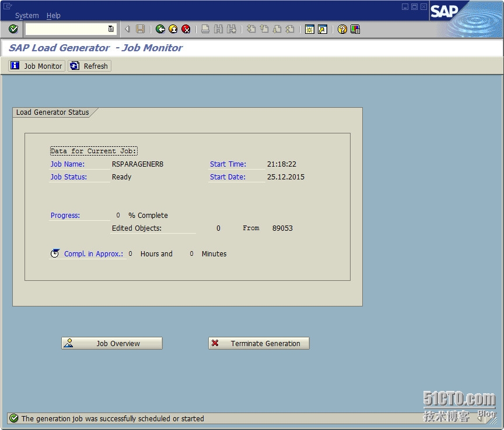504x430 pixels.
Task: Click the Find binoculars icon
Action: click(x=218, y=29)
